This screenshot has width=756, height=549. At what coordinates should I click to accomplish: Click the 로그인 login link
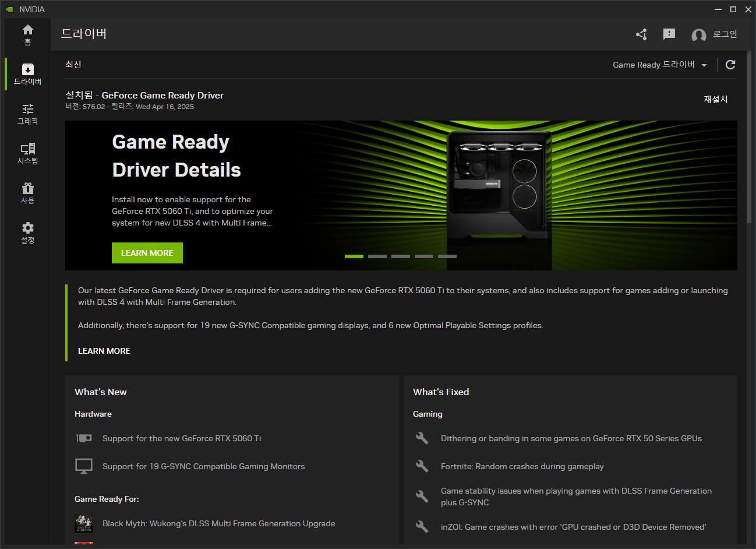[x=725, y=34]
